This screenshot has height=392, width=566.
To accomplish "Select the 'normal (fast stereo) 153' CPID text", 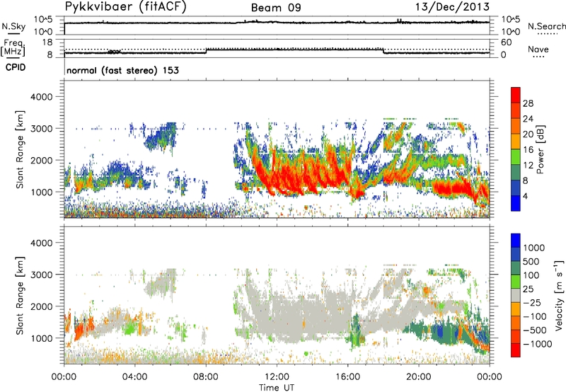I will (122, 70).
